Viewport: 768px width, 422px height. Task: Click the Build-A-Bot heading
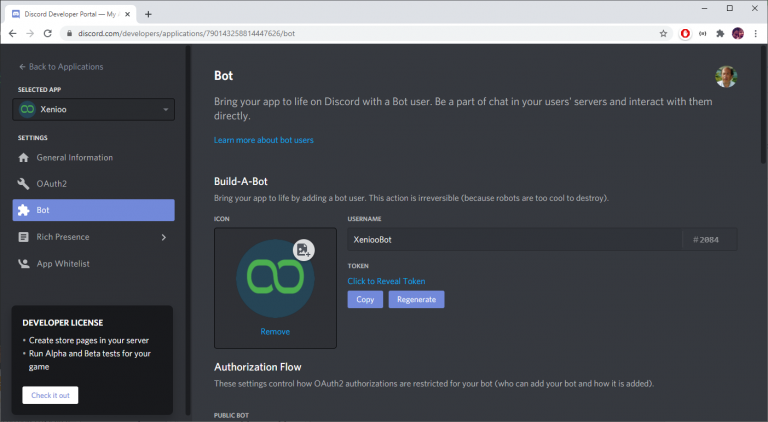tap(240, 181)
